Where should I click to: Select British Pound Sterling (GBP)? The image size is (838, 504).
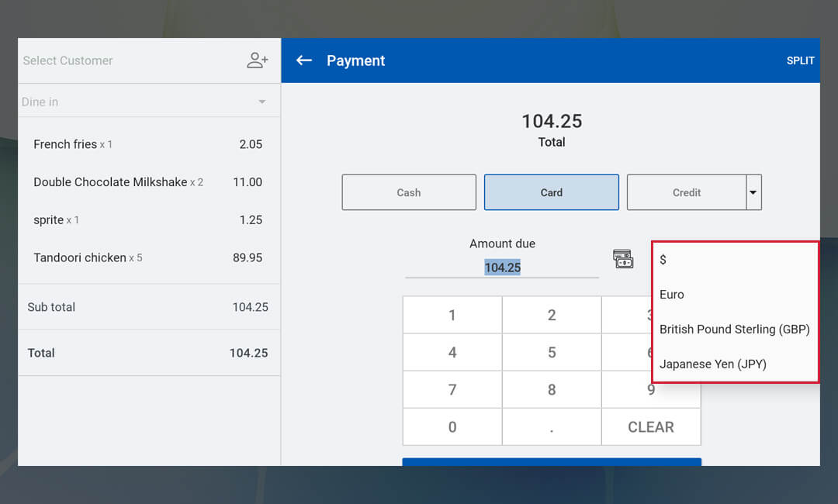(x=735, y=330)
